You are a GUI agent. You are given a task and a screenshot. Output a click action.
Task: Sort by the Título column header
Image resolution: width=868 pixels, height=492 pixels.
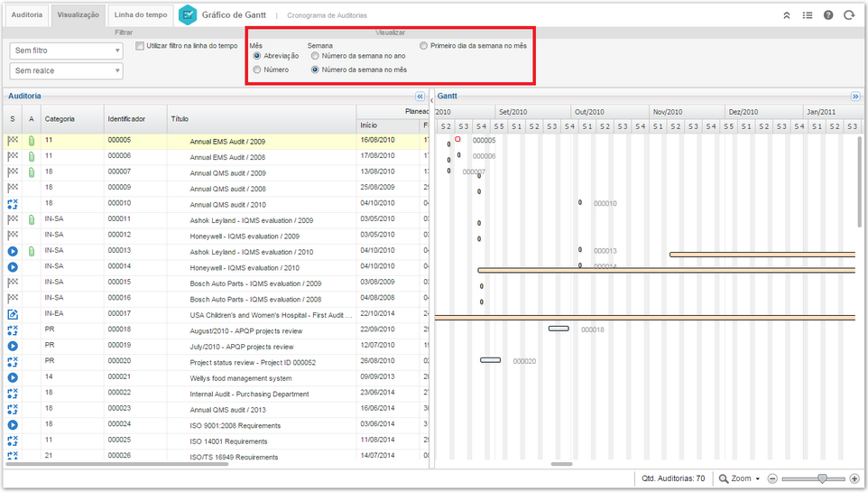(262, 119)
